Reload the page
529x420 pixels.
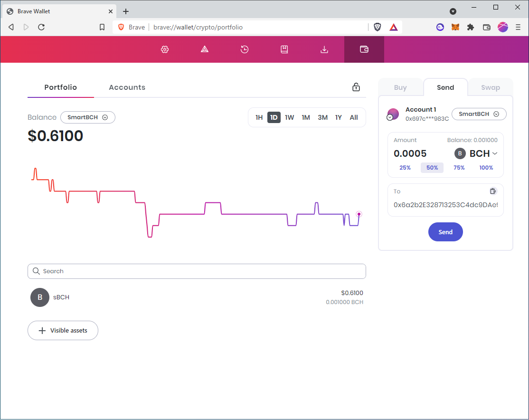pos(41,27)
